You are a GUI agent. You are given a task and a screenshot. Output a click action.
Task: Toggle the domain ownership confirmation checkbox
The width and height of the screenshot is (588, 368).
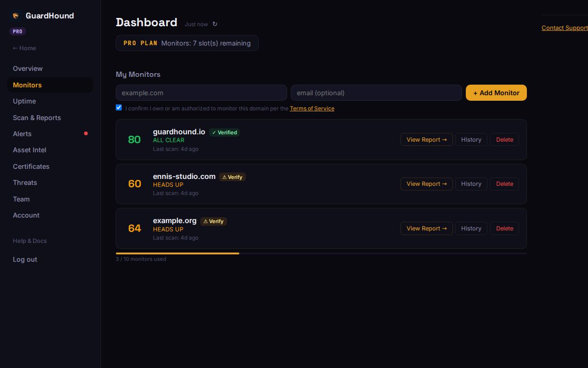(x=119, y=107)
